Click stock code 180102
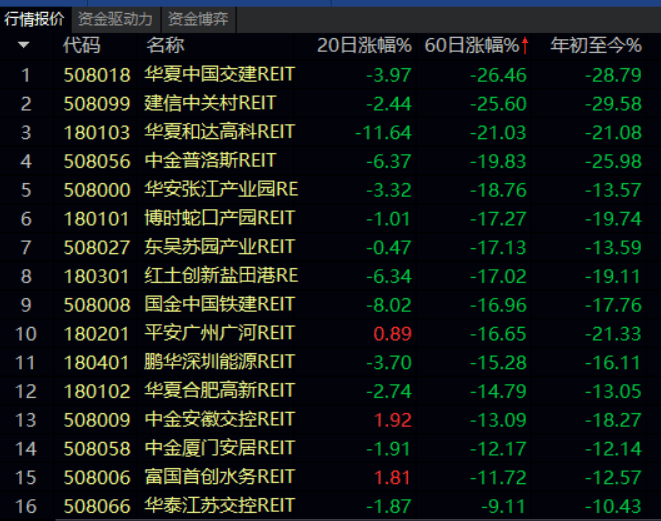The height and width of the screenshot is (521, 661). (97, 391)
